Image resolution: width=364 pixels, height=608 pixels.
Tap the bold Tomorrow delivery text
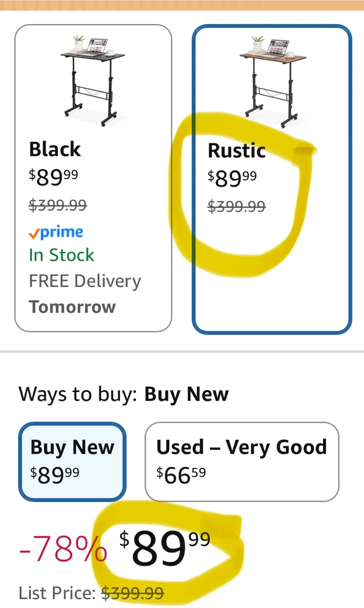[x=72, y=307]
